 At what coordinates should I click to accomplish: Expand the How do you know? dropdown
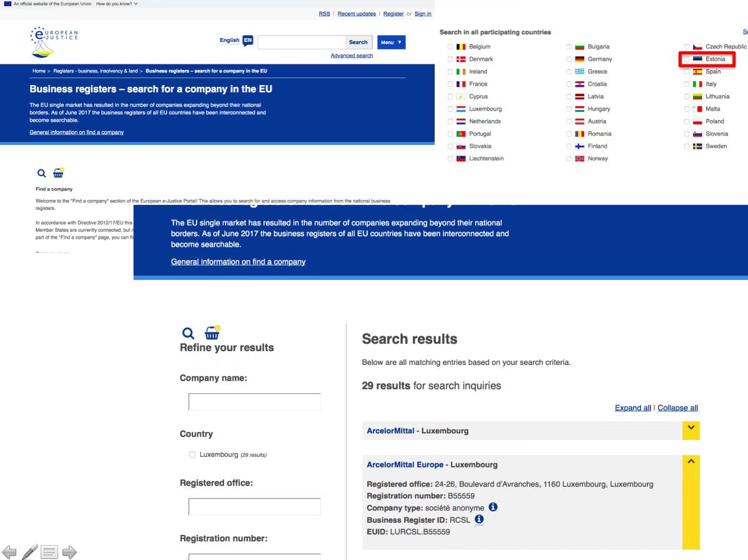117,4
